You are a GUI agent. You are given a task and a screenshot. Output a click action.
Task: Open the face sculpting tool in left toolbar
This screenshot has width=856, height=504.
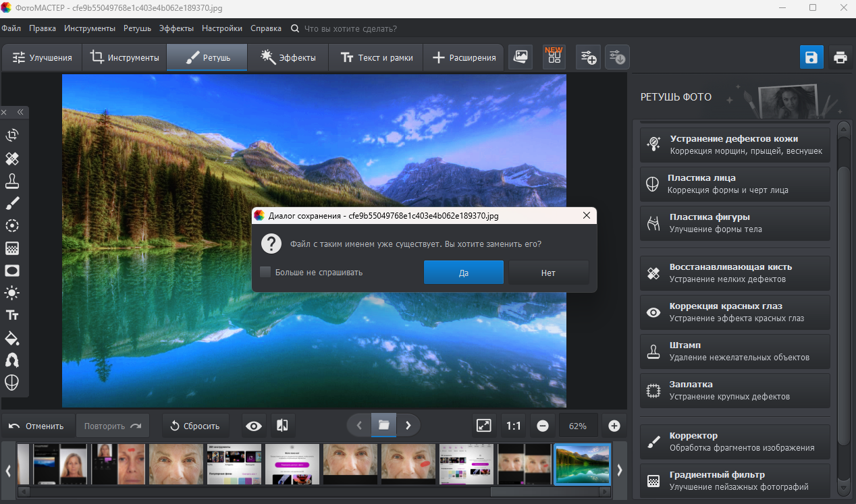pos(12,382)
